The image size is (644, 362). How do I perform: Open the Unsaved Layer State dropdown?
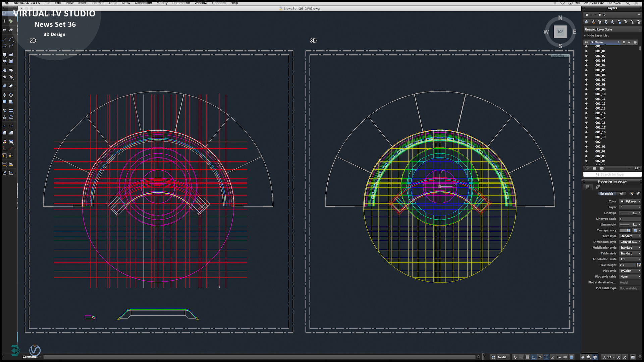coord(612,29)
